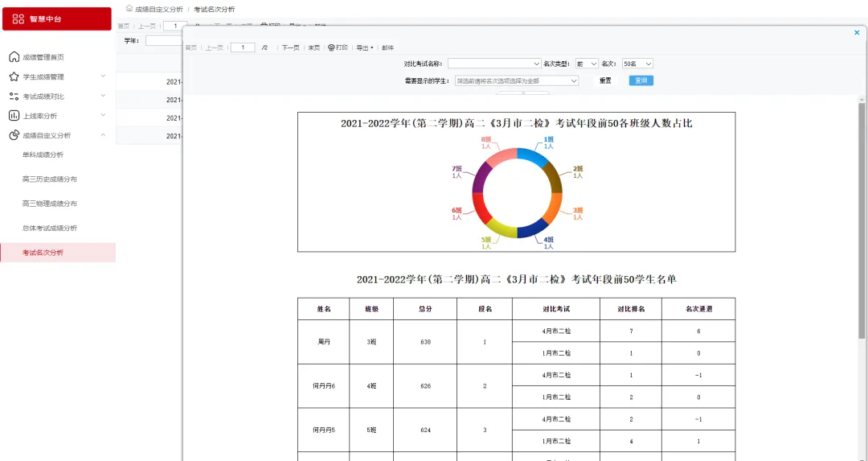Click the home icon in the breadcrumb
Image resolution: width=868 pixels, height=461 pixels.
tap(129, 8)
